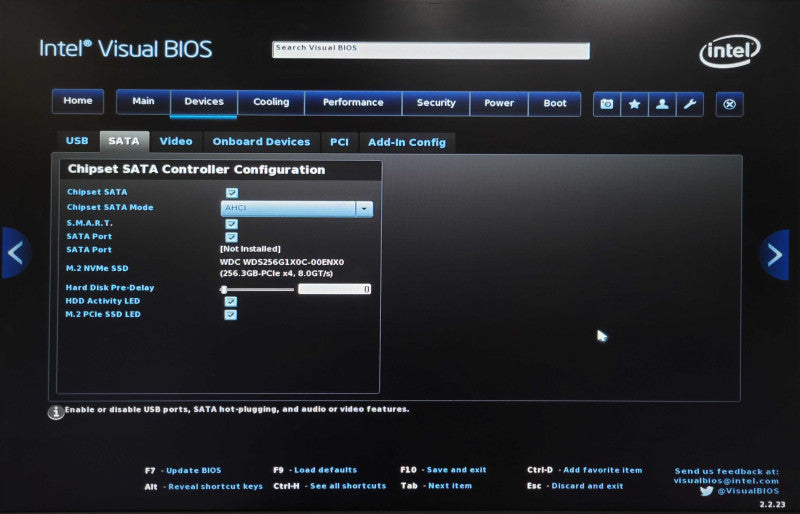
Task: Open the wrench tools icon
Action: click(x=690, y=104)
